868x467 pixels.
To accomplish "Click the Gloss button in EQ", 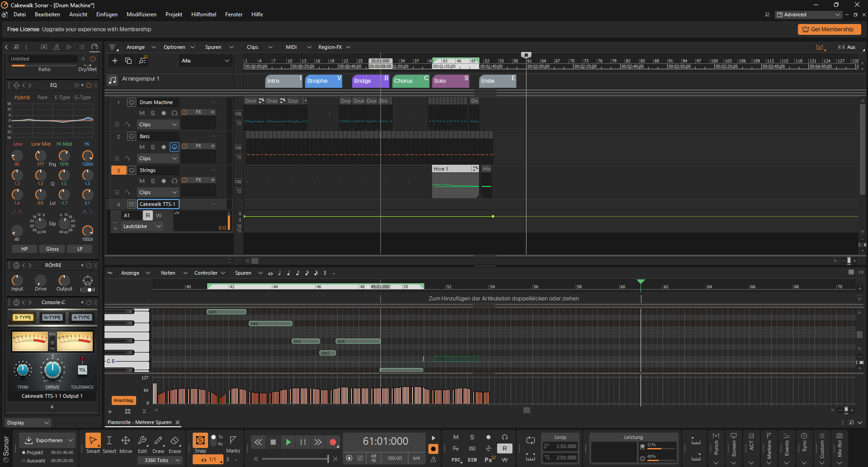I will tap(52, 249).
